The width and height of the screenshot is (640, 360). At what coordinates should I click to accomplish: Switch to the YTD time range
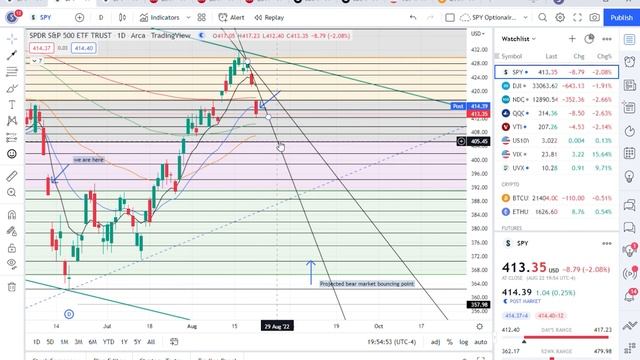108,342
